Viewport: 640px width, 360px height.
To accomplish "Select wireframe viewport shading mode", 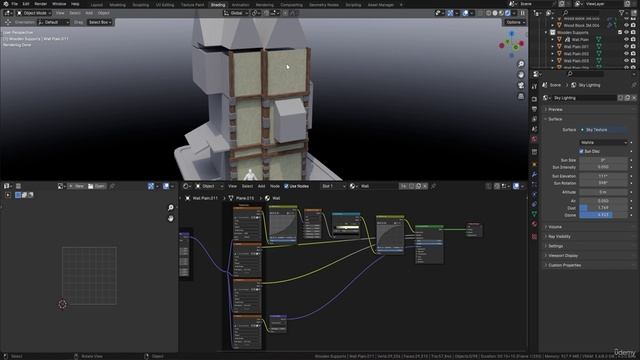I will click(488, 13).
